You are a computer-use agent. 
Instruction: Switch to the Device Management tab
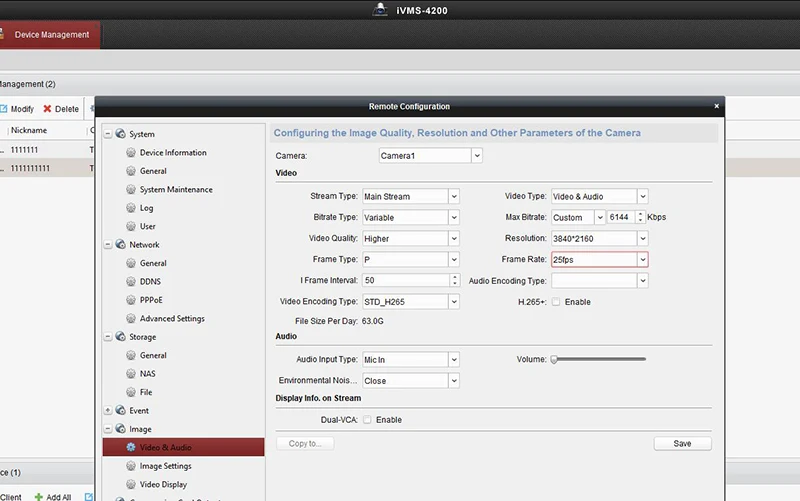pos(49,35)
